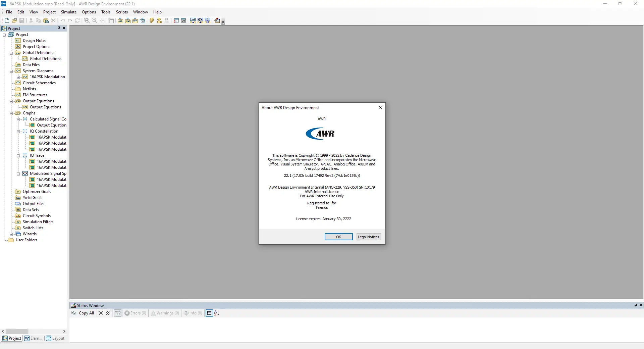Toggle Info (0) filter in Status Window

click(x=193, y=313)
